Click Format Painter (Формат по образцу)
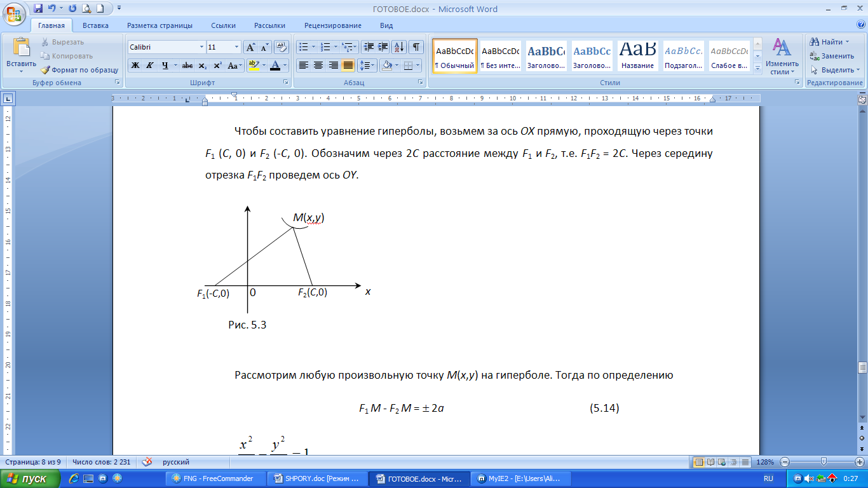868x488 pixels. (x=80, y=70)
